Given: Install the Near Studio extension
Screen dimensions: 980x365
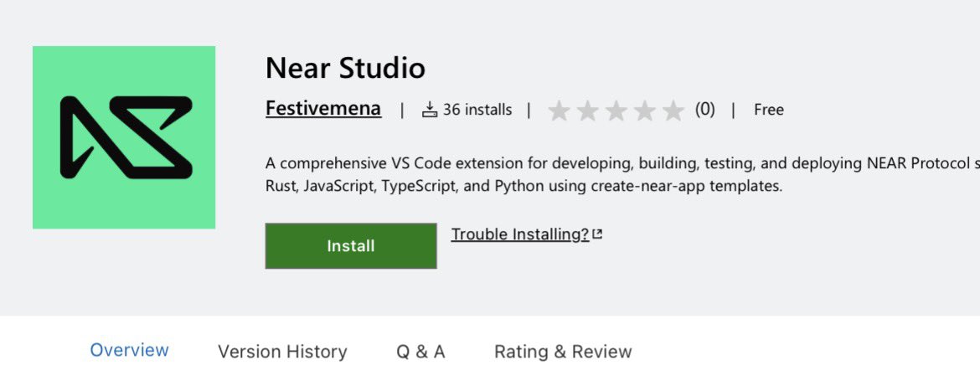Looking at the screenshot, I should 351,246.
